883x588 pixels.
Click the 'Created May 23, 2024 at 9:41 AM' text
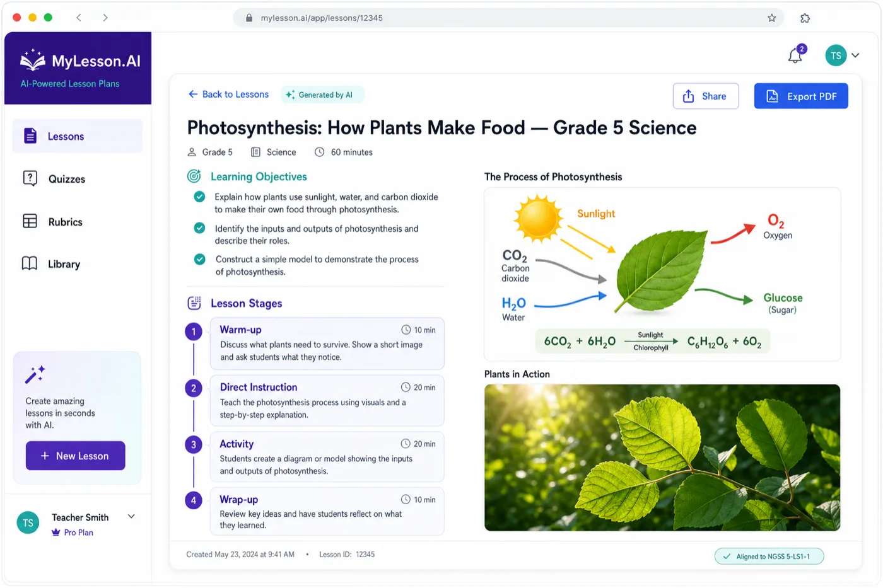click(x=240, y=555)
